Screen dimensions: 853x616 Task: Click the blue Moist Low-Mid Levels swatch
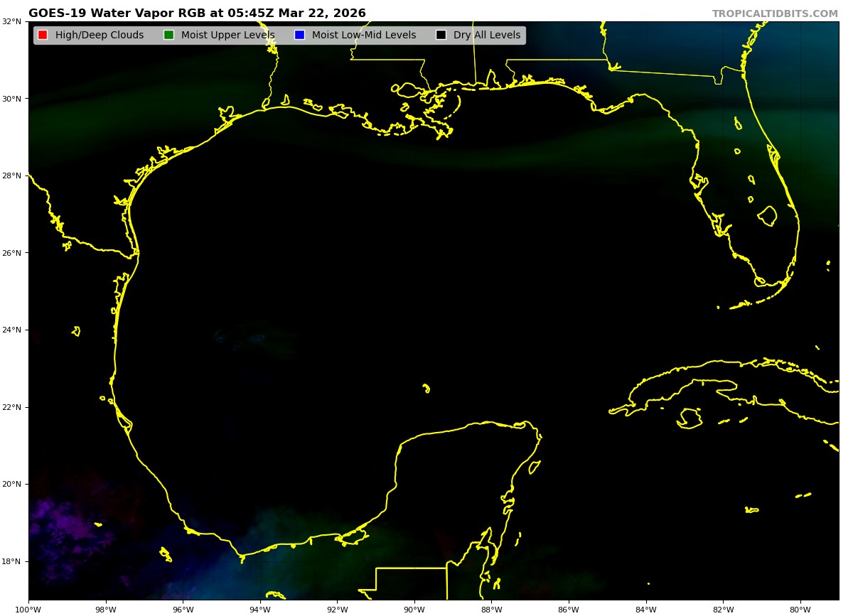(x=299, y=36)
